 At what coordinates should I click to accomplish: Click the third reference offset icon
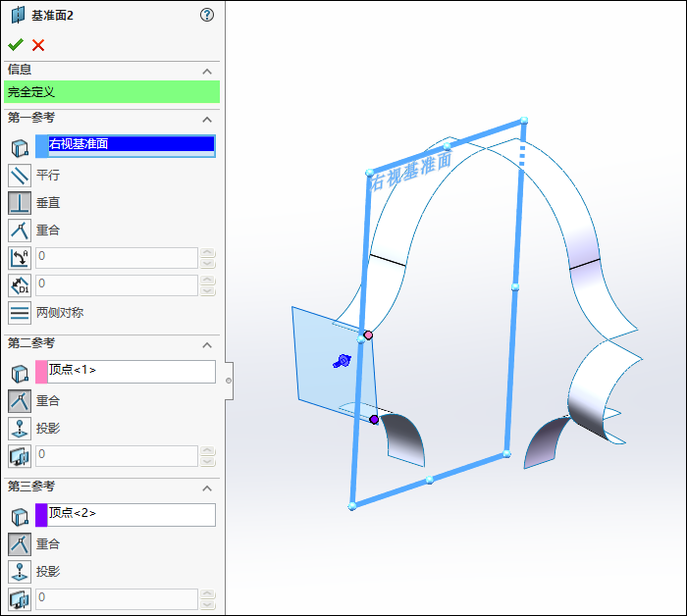tap(20, 599)
